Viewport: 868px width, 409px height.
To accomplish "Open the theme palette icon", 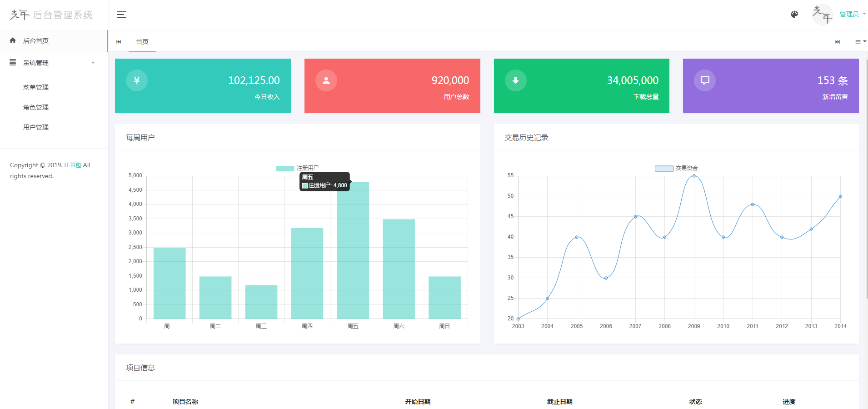I will tap(794, 15).
